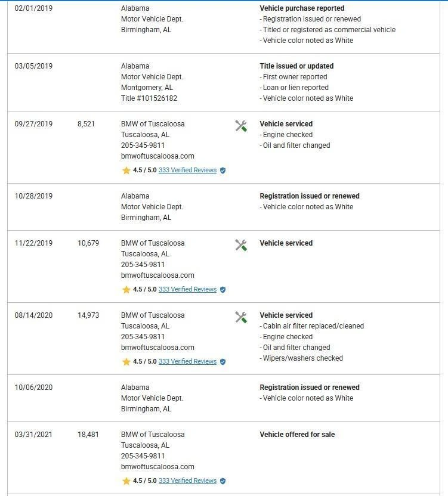
Task: Click the wrench icon for 11/22/2019 service
Action: click(x=241, y=245)
